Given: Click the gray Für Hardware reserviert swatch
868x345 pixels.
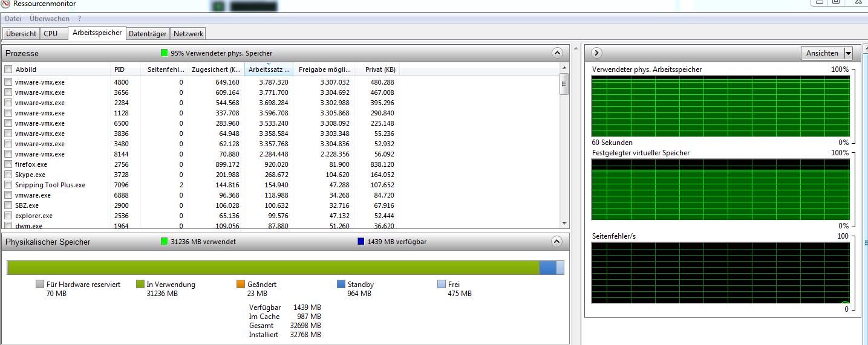Looking at the screenshot, I should 40,284.
